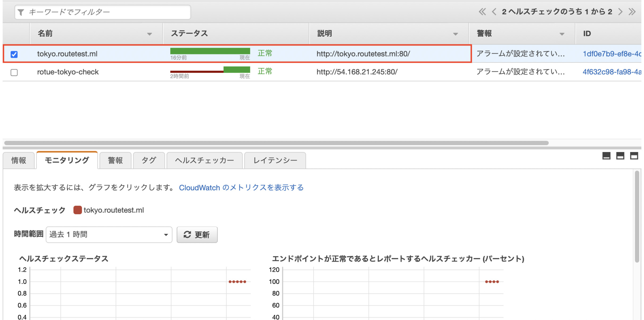
Task: Click the filter funnel icon
Action: pyautogui.click(x=21, y=12)
